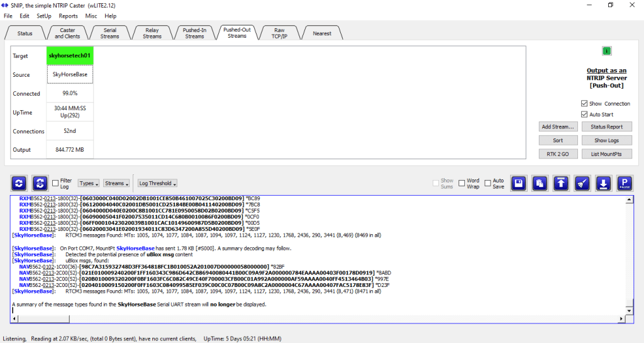Select the green skyhorsetech01 target cell
The height and width of the screenshot is (343, 644).
[70, 55]
